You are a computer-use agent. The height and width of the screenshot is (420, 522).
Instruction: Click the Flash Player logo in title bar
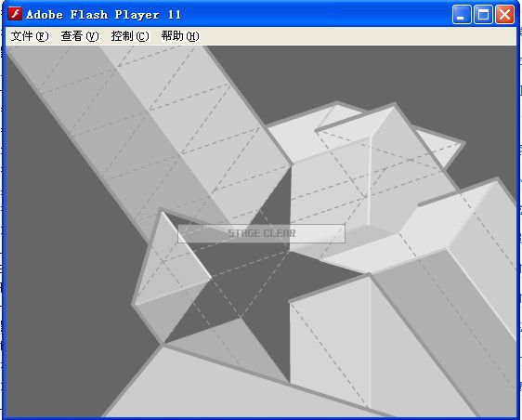click(x=15, y=14)
